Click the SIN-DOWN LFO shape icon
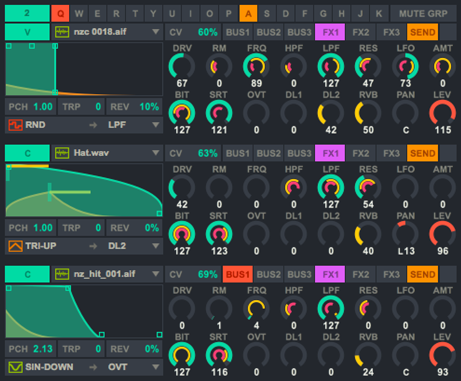The width and height of the screenshot is (461, 381). pyautogui.click(x=15, y=367)
